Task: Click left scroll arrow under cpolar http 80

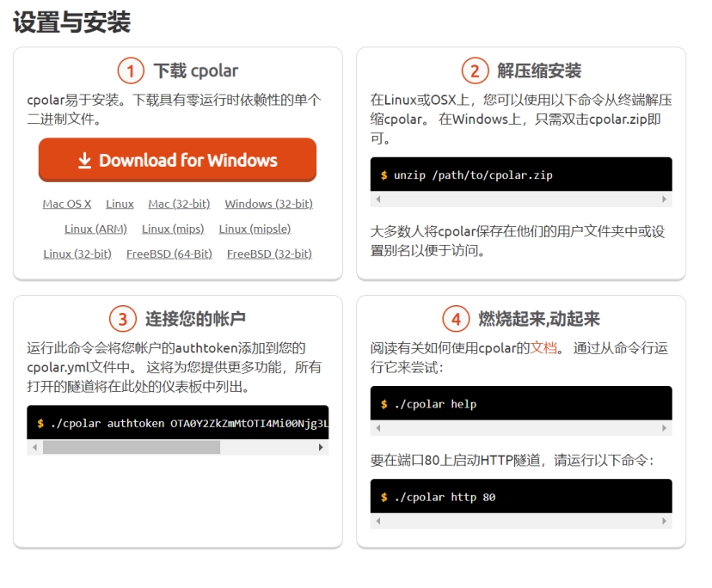Action: [377, 521]
